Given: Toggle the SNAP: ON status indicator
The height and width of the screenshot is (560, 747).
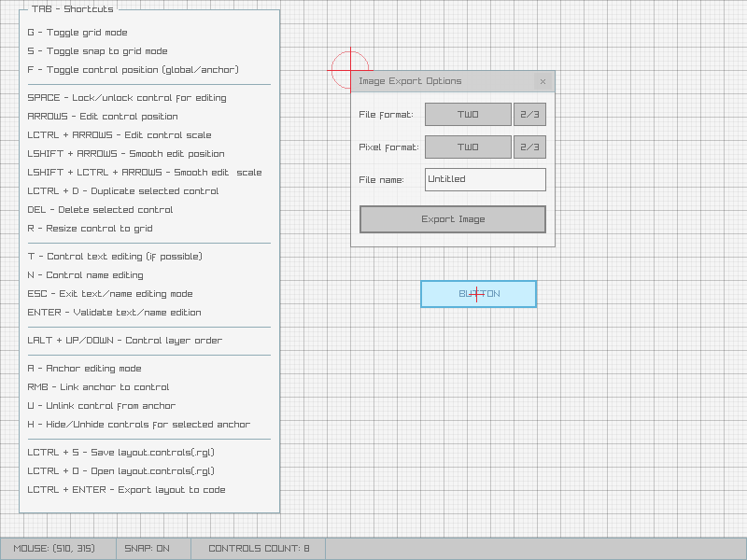Looking at the screenshot, I should pyautogui.click(x=151, y=549).
